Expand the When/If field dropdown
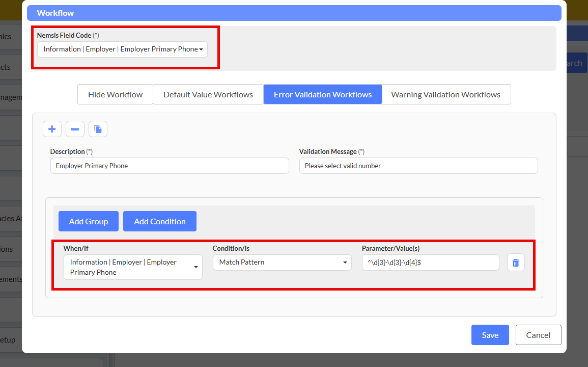This screenshot has width=588, height=367. [x=133, y=267]
